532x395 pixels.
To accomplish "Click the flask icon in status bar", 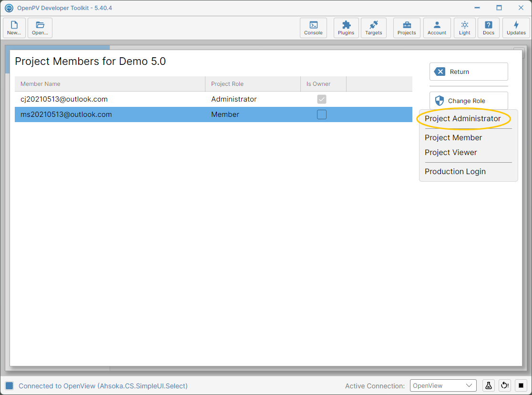I will point(488,385).
